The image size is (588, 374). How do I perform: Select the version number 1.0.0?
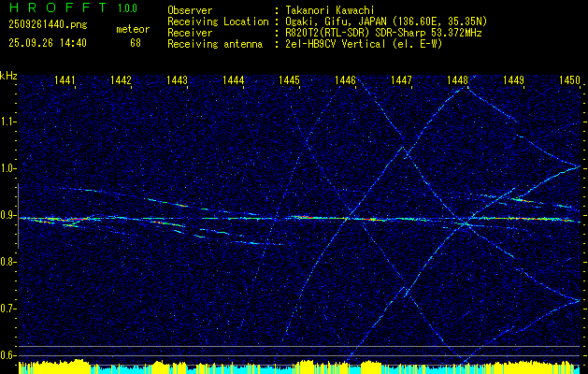127,7
